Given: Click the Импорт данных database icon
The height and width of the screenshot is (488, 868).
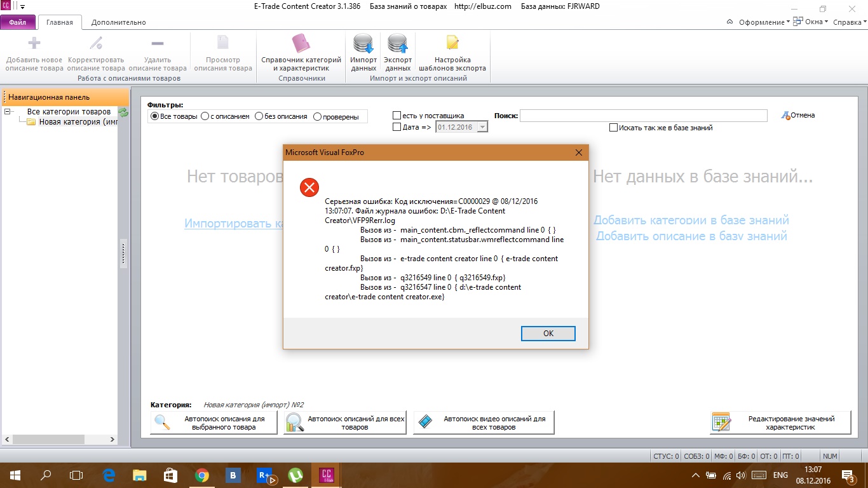Looking at the screenshot, I should (x=363, y=43).
